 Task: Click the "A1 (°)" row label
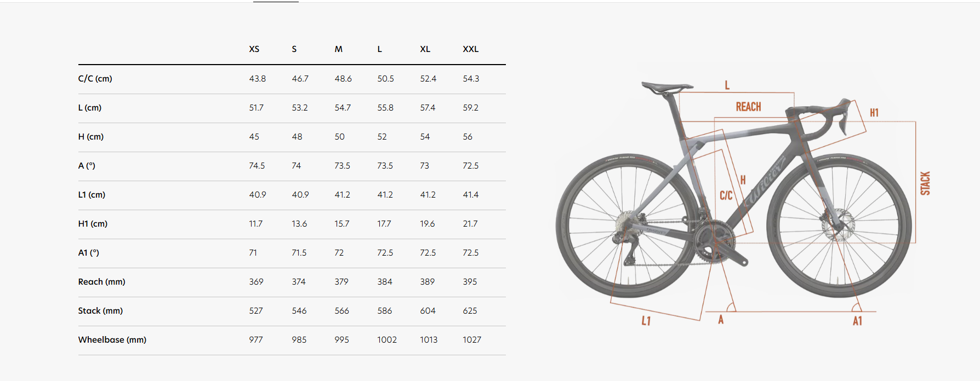pos(88,253)
